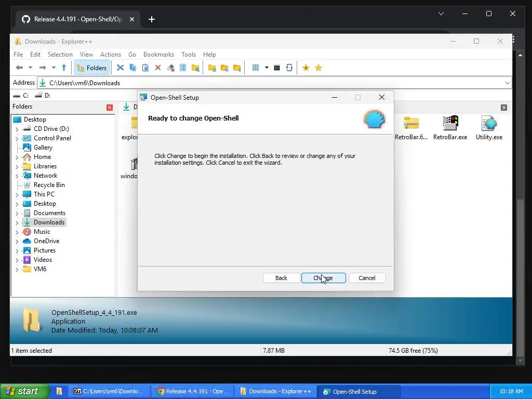Open the Actions menu

111,54
